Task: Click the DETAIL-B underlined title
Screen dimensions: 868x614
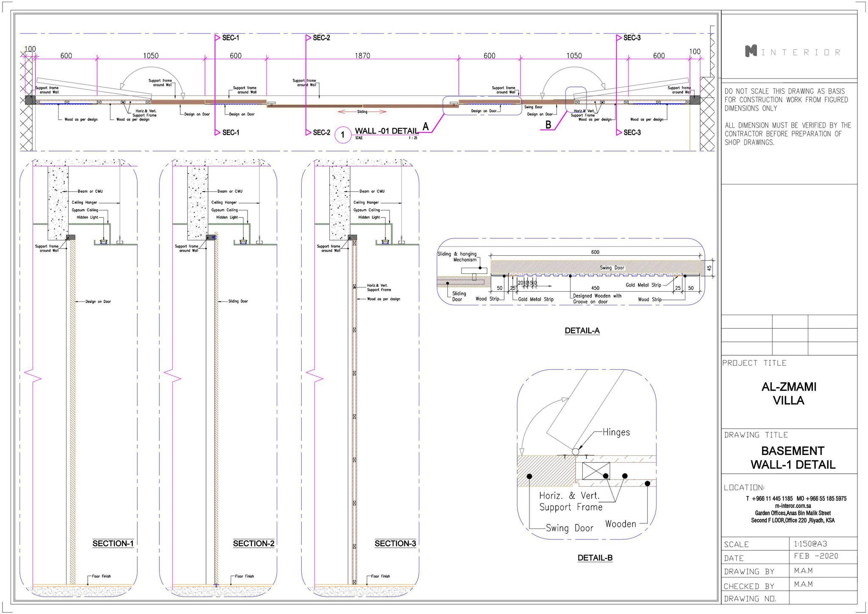Action: 595,558
